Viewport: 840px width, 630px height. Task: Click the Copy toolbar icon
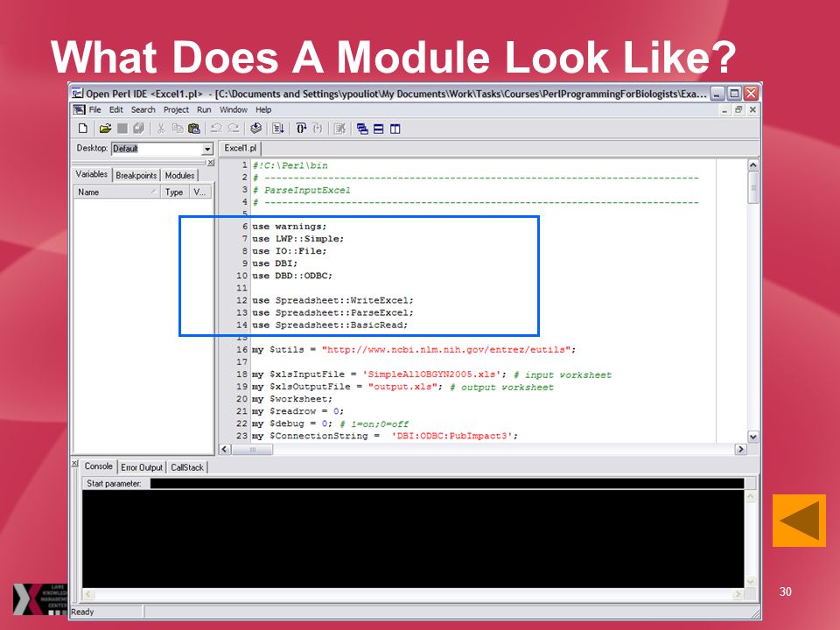click(x=178, y=129)
